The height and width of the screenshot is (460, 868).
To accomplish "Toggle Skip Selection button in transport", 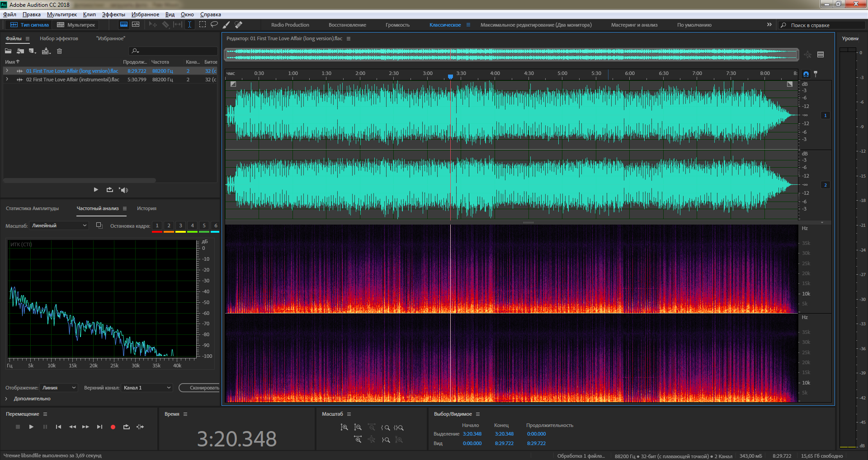I will [x=140, y=427].
